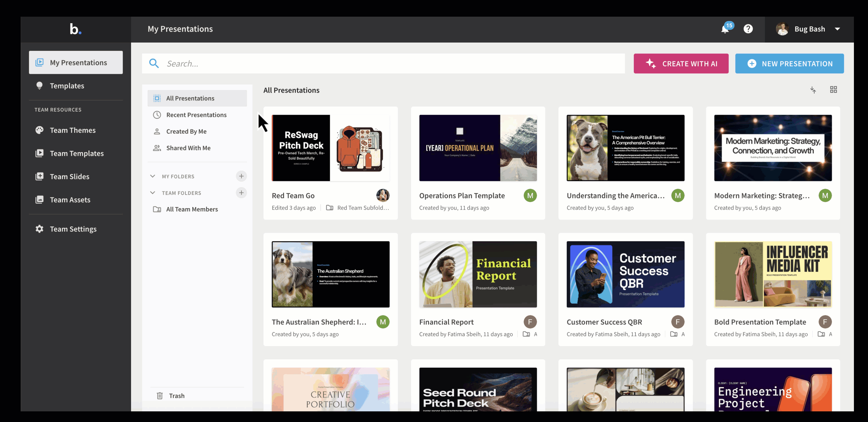Open the Financial Report thumbnail
Viewport: 868px width, 422px height.
[x=478, y=274]
